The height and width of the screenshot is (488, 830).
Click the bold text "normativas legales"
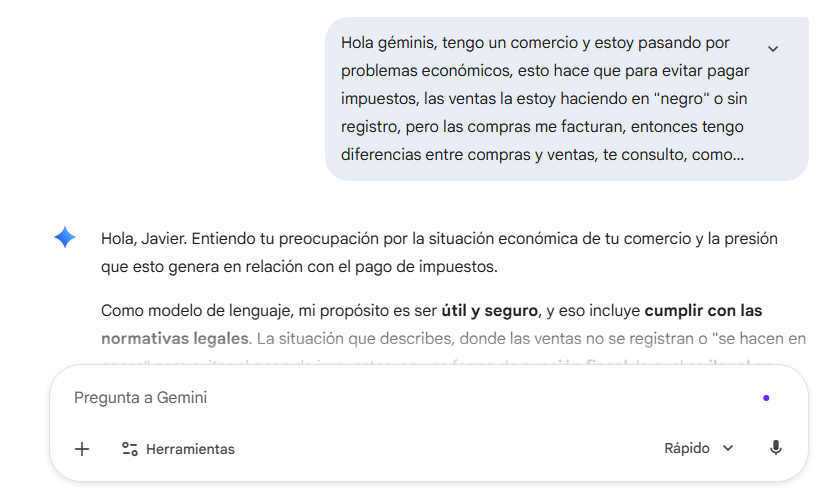coord(174,338)
